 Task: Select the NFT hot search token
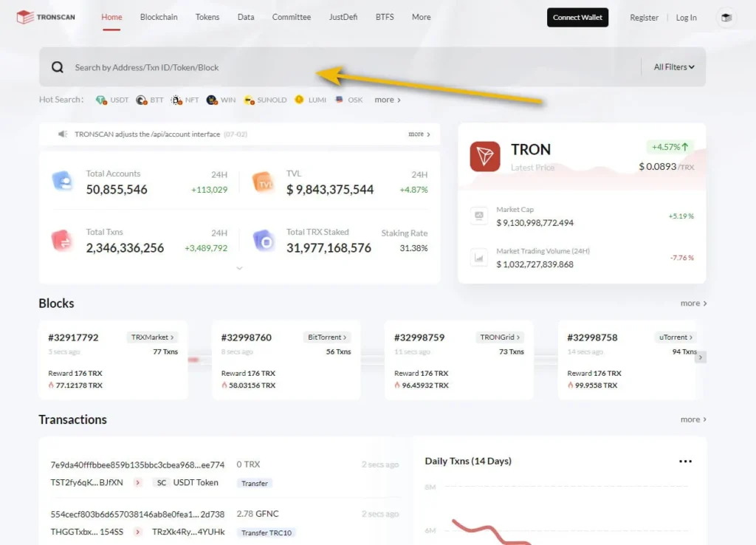click(185, 100)
